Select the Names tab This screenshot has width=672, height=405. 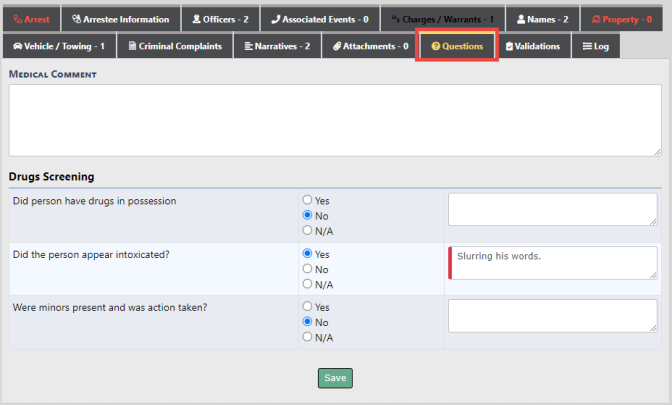542,19
